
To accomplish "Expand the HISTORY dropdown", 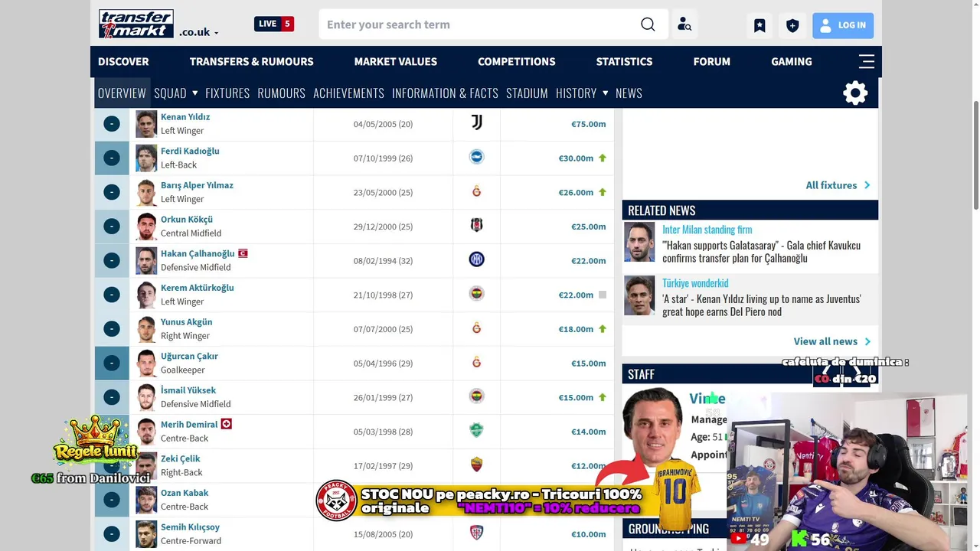I will (x=582, y=93).
